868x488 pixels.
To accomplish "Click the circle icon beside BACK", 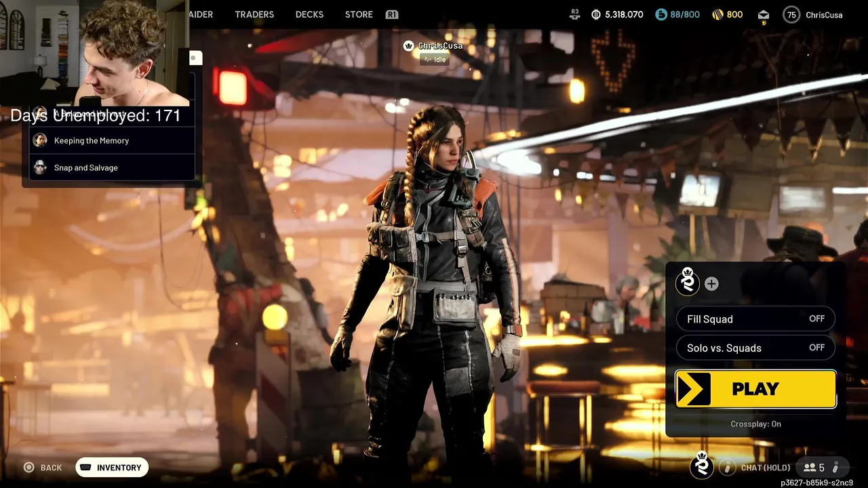I will point(28,468).
